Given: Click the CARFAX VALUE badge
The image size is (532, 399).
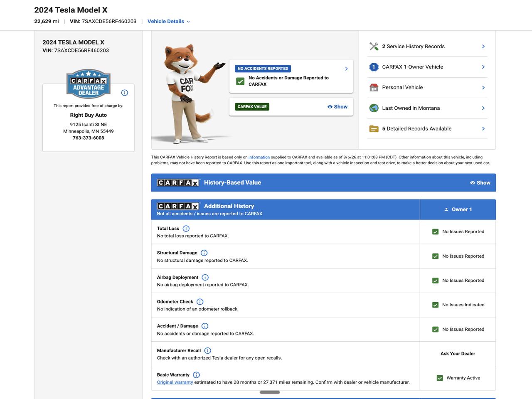Looking at the screenshot, I should [x=252, y=107].
